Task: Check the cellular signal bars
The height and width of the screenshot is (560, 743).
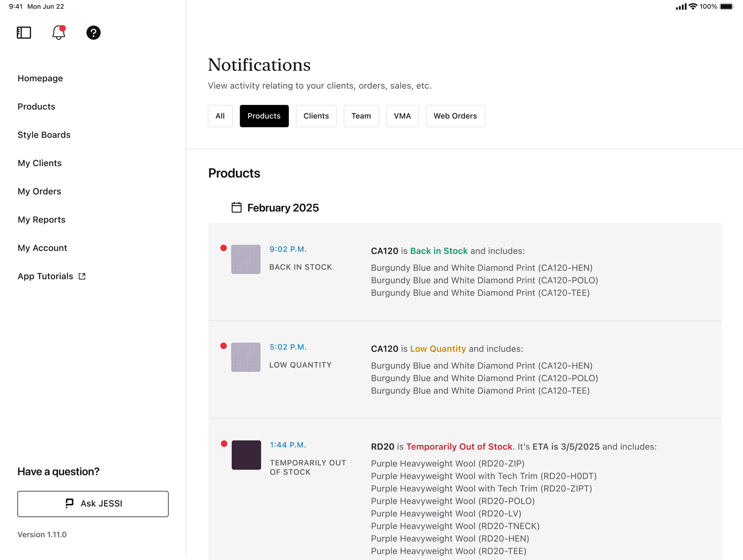Action: click(x=681, y=7)
